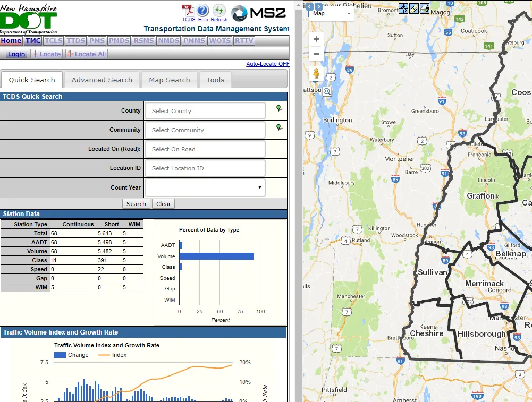Viewport: 532px width, 402px height.
Task: Open the Select County combo box
Action: coord(205,111)
